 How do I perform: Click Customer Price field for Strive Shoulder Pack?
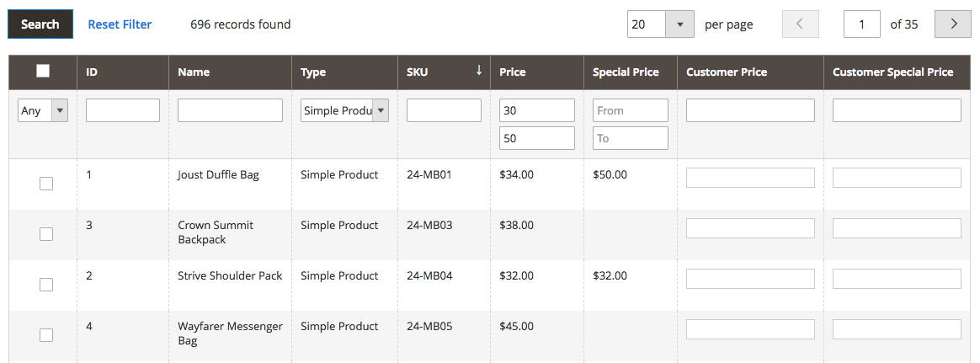point(750,279)
